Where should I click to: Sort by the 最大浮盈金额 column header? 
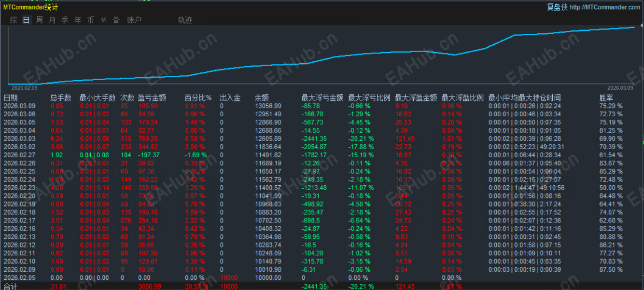[416, 97]
